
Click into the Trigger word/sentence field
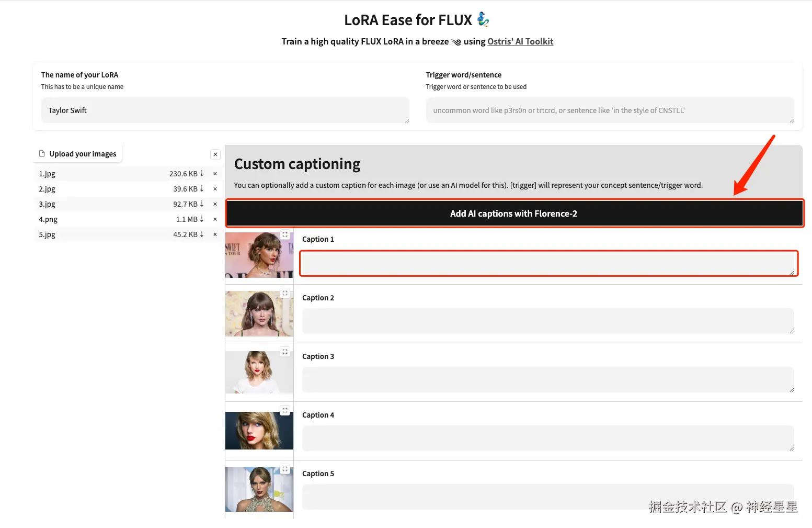coord(610,110)
